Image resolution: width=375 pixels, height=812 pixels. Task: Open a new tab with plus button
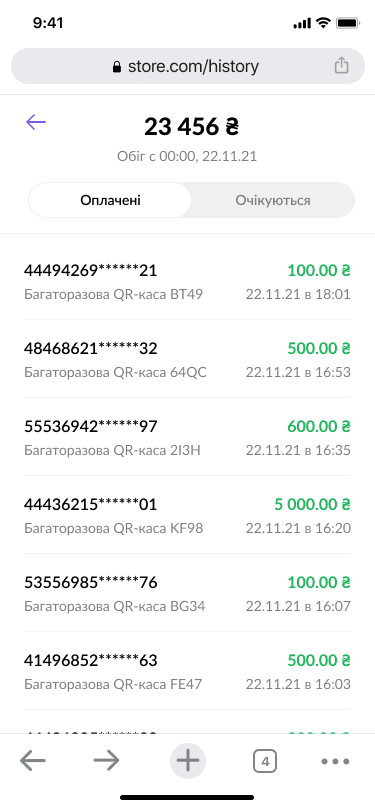[188, 761]
